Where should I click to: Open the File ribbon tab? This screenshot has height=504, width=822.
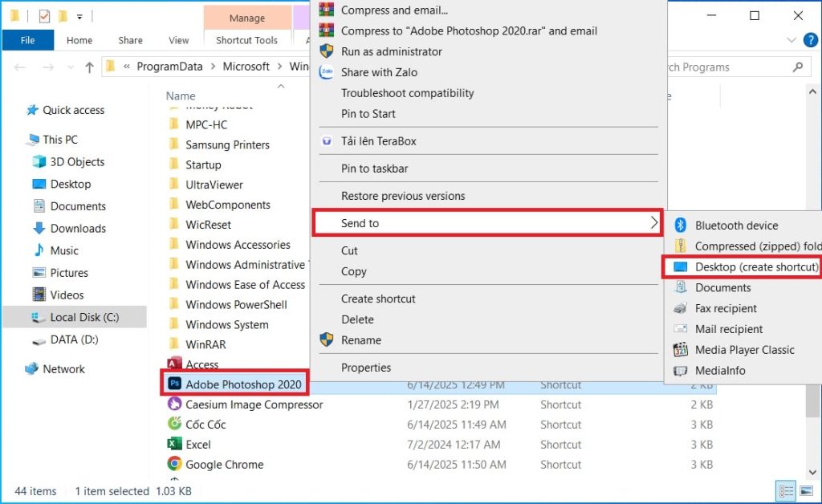[x=28, y=40]
